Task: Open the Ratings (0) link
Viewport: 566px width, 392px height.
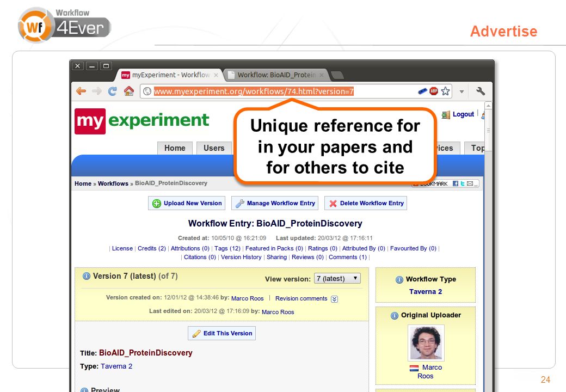Action: pos(322,248)
